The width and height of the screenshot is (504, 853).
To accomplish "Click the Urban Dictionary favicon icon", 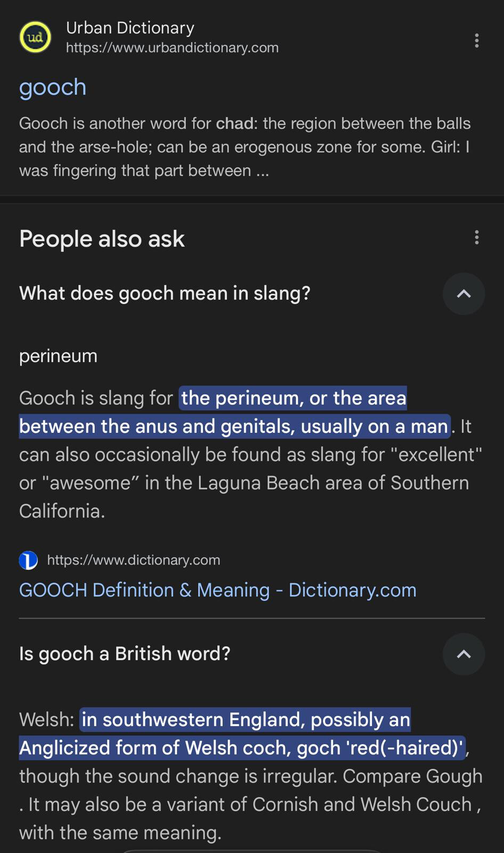I will [35, 37].
